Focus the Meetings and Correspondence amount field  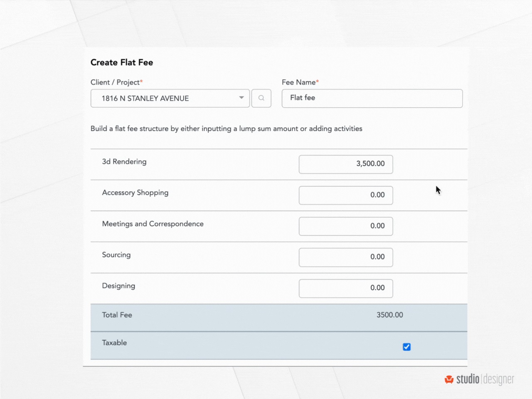point(345,226)
